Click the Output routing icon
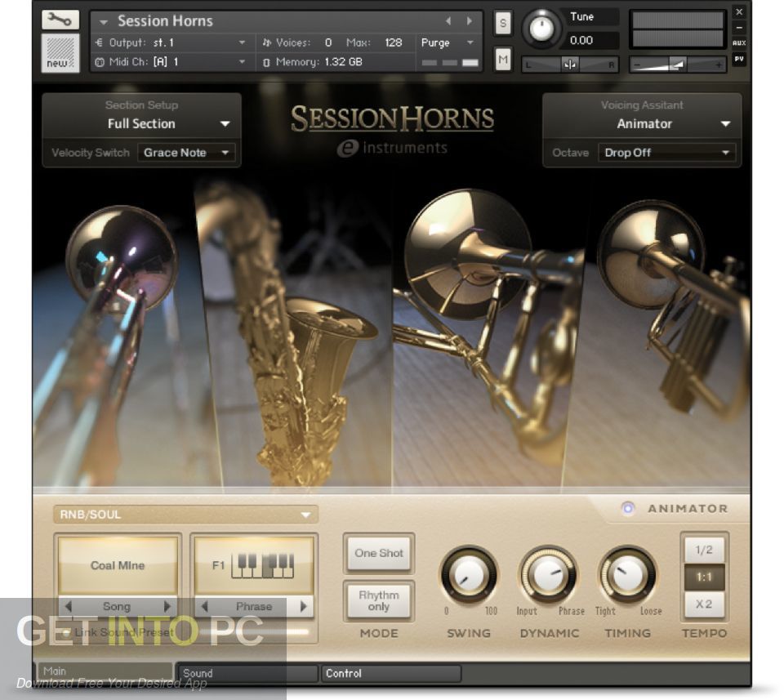The image size is (784, 700). point(99,43)
